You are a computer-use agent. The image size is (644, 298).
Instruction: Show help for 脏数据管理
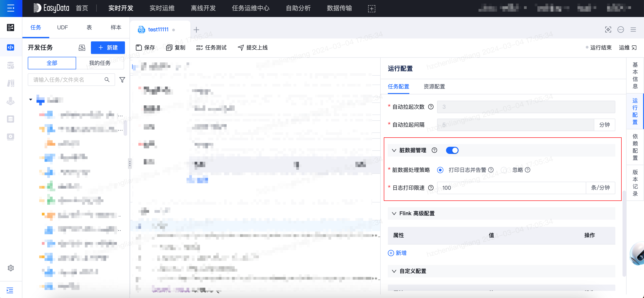click(434, 150)
